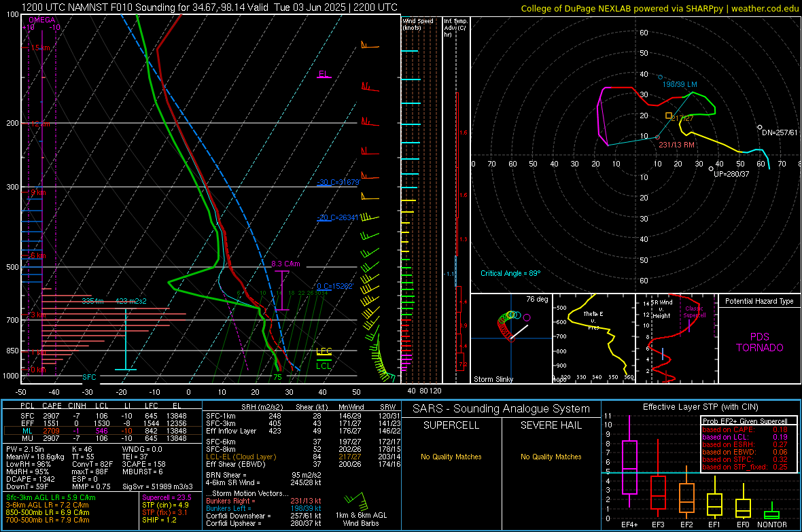
Task: Select the Critical Angle = 89° text
Action: click(510, 273)
